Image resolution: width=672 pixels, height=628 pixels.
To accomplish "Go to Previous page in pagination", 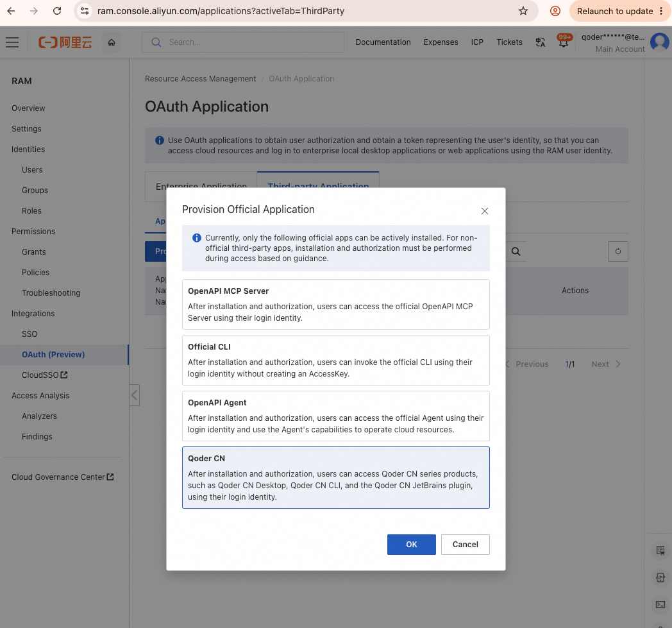I will [528, 364].
